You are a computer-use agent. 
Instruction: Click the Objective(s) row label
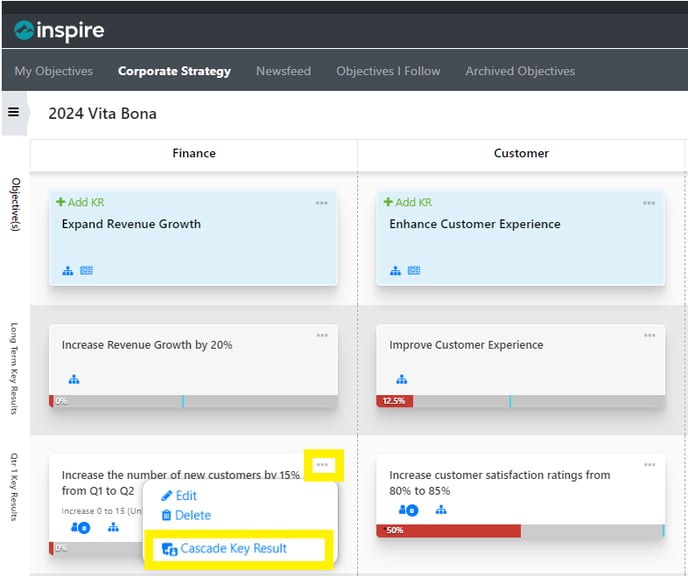point(15,204)
